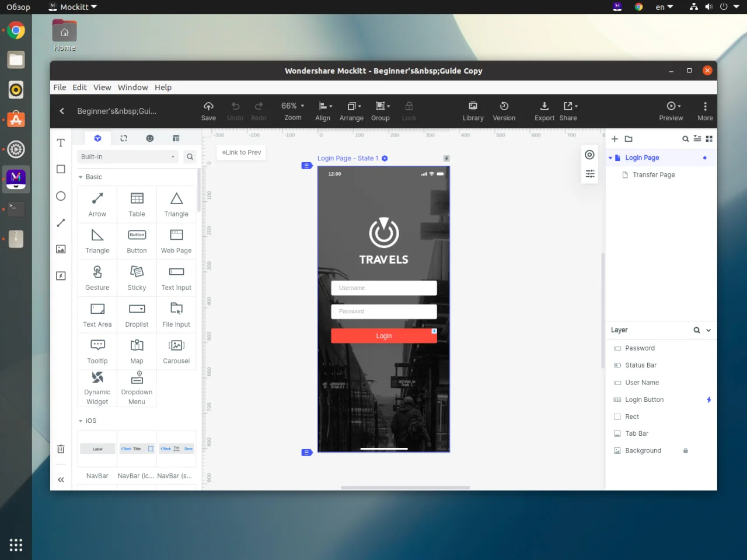The image size is (747, 560).
Task: Toggle the Login Button interaction bolt
Action: [708, 400]
